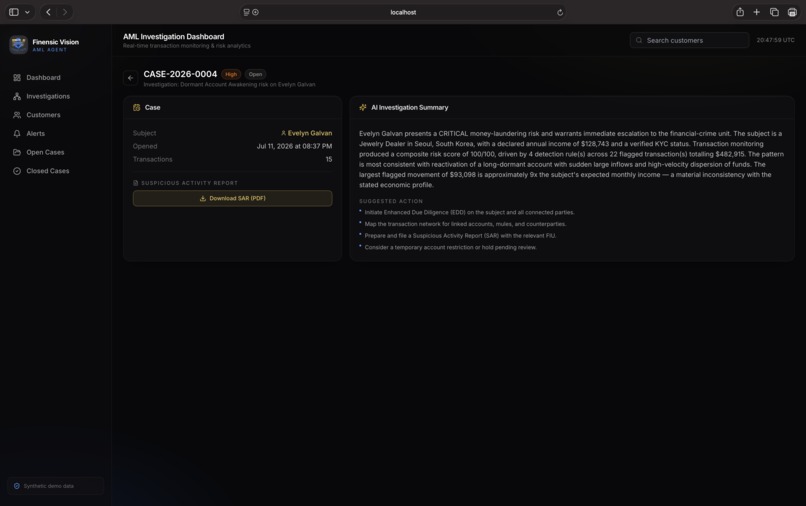Show the browser tab overview icon

point(774,12)
